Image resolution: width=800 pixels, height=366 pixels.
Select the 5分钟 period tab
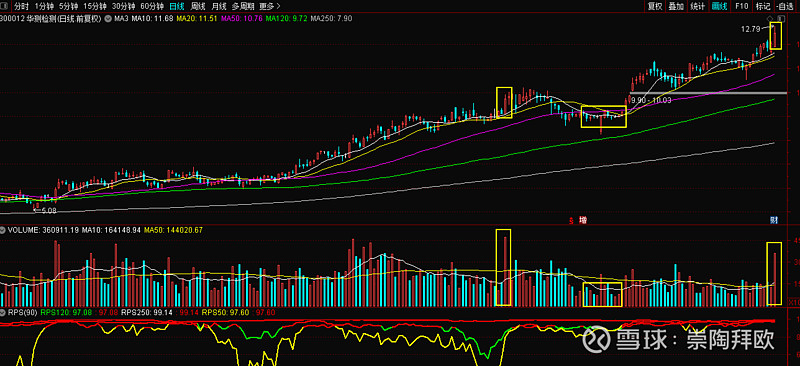tap(68, 6)
